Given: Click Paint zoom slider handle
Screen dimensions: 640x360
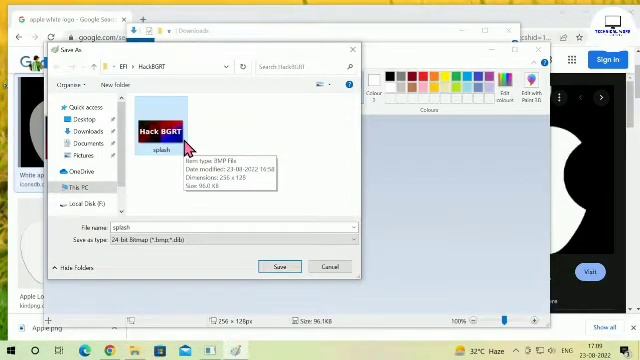Looking at the screenshot, I should (x=504, y=320).
